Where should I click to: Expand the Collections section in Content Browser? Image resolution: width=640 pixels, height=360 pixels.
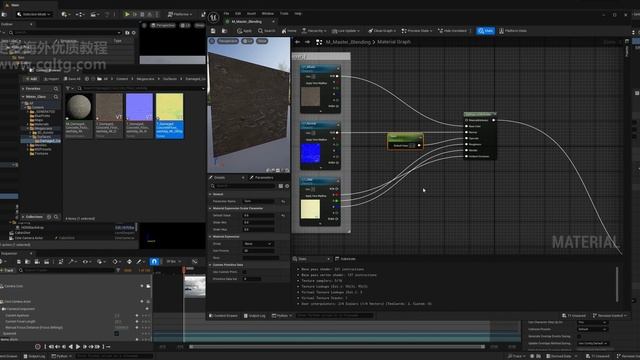pyautogui.click(x=23, y=217)
